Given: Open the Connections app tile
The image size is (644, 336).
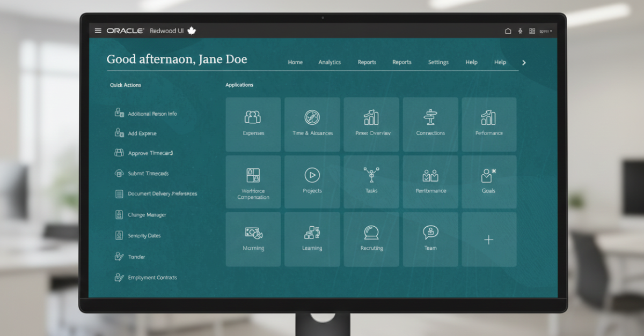Looking at the screenshot, I should 430,124.
